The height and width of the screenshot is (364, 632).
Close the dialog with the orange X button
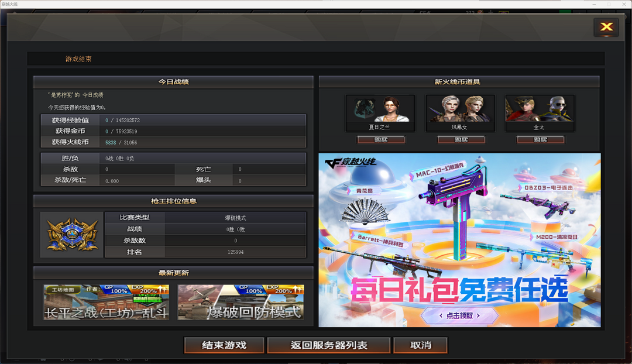[x=606, y=27]
